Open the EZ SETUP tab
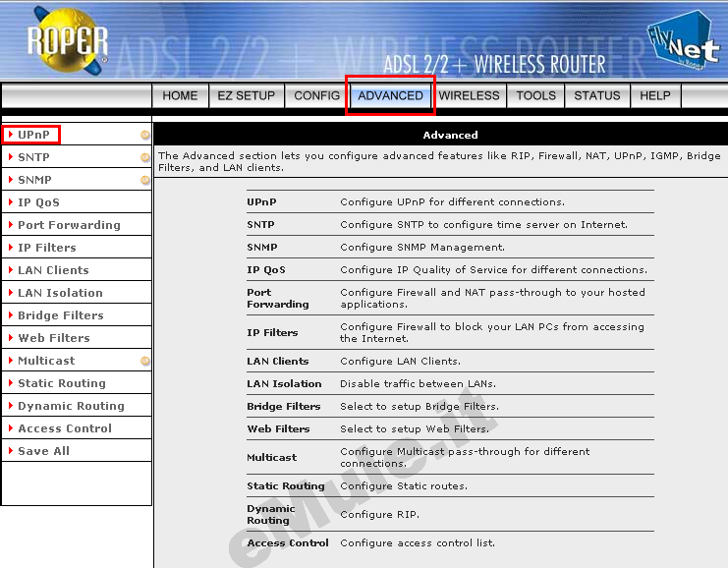 [x=246, y=95]
